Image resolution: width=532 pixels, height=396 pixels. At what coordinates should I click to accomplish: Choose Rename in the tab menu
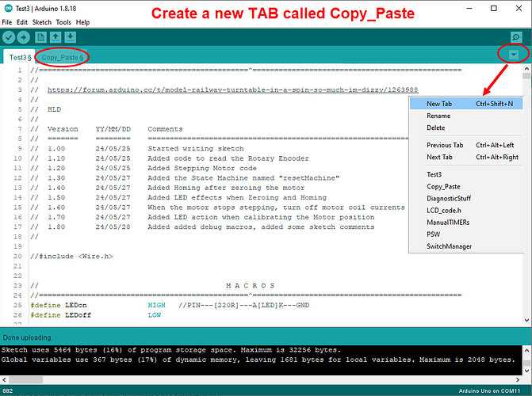466,116
